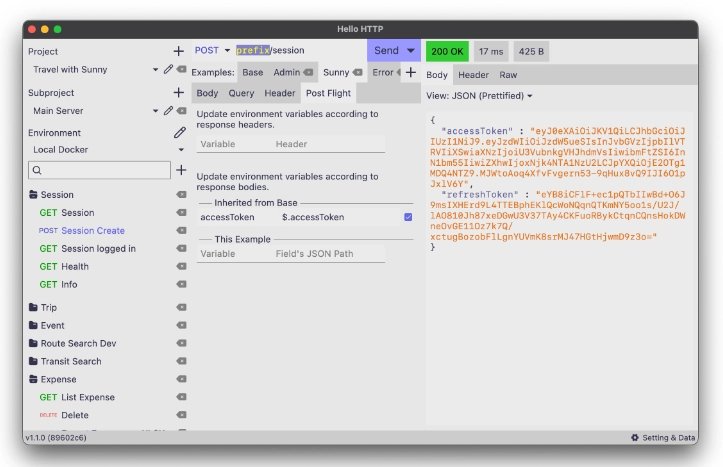
Task: Select the Admin example
Action: tap(287, 72)
